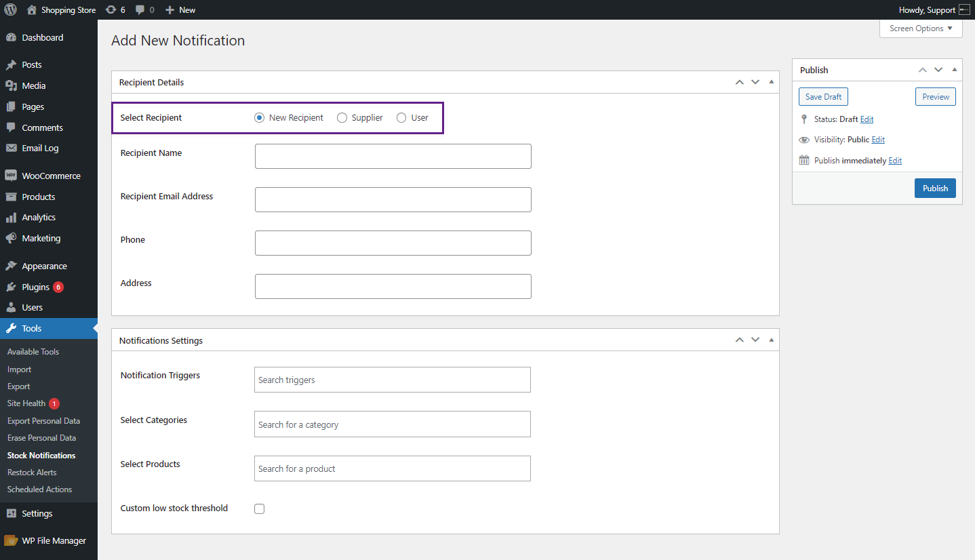Move Notifications Settings panel down
The width and height of the screenshot is (975, 560).
coord(755,340)
